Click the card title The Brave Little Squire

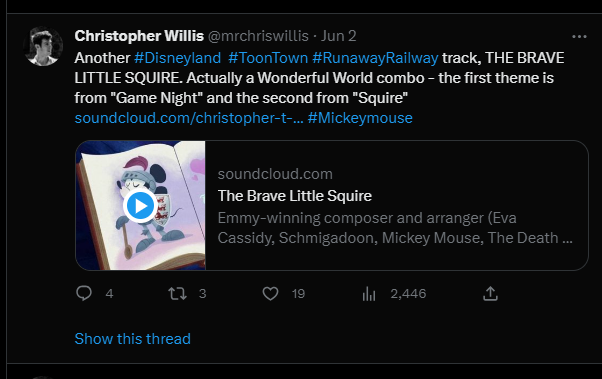[x=295, y=196]
